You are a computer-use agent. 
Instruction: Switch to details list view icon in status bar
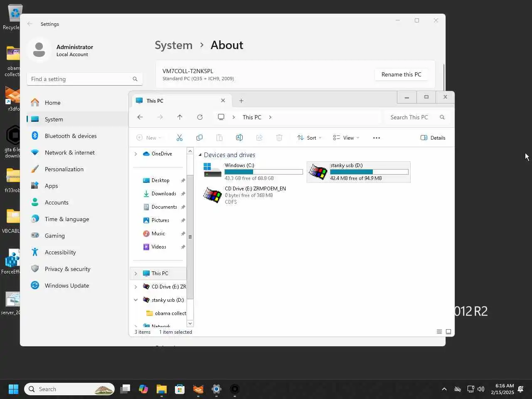click(439, 332)
